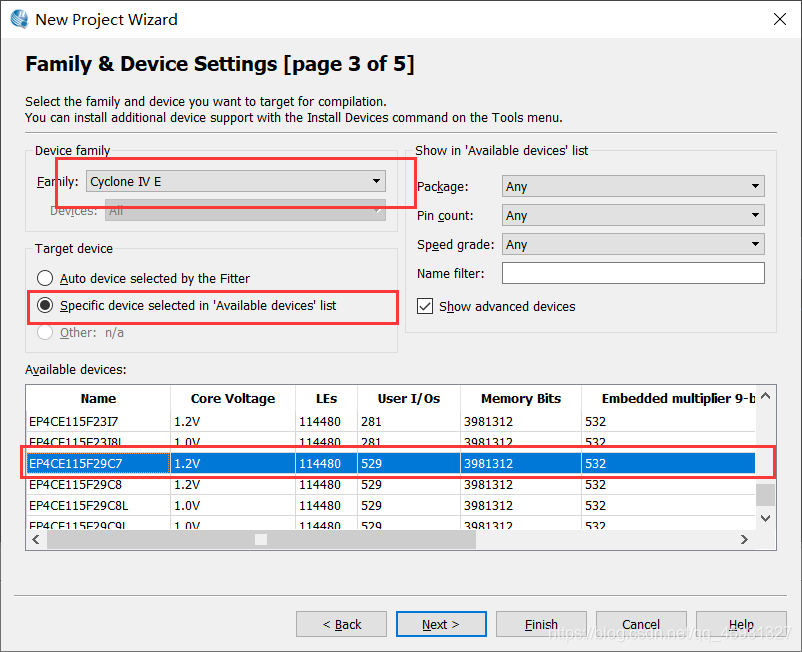Image resolution: width=802 pixels, height=652 pixels.
Task: Sort by the LEs column header
Action: tap(326, 398)
